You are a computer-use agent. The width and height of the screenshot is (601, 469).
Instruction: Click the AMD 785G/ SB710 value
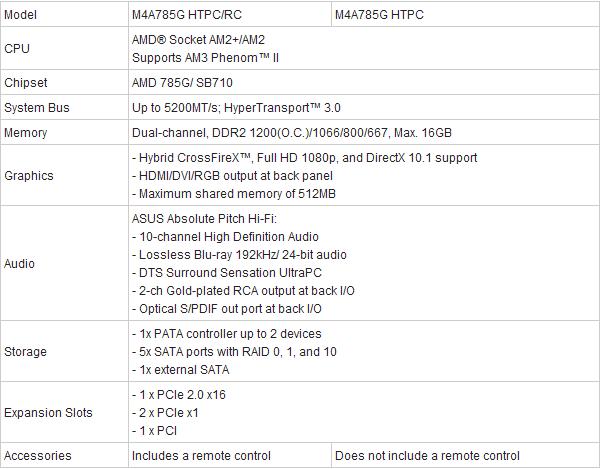click(182, 83)
